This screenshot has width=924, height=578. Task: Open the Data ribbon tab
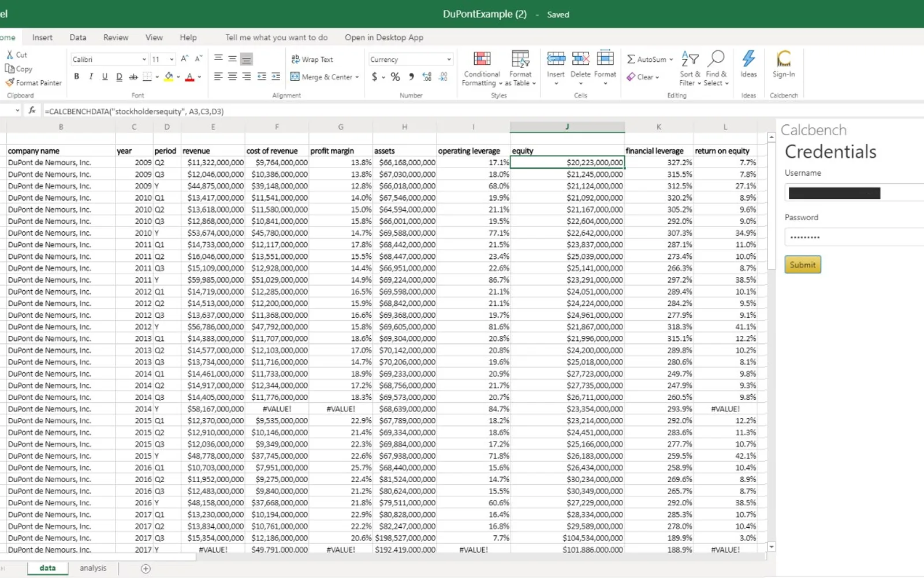click(78, 37)
